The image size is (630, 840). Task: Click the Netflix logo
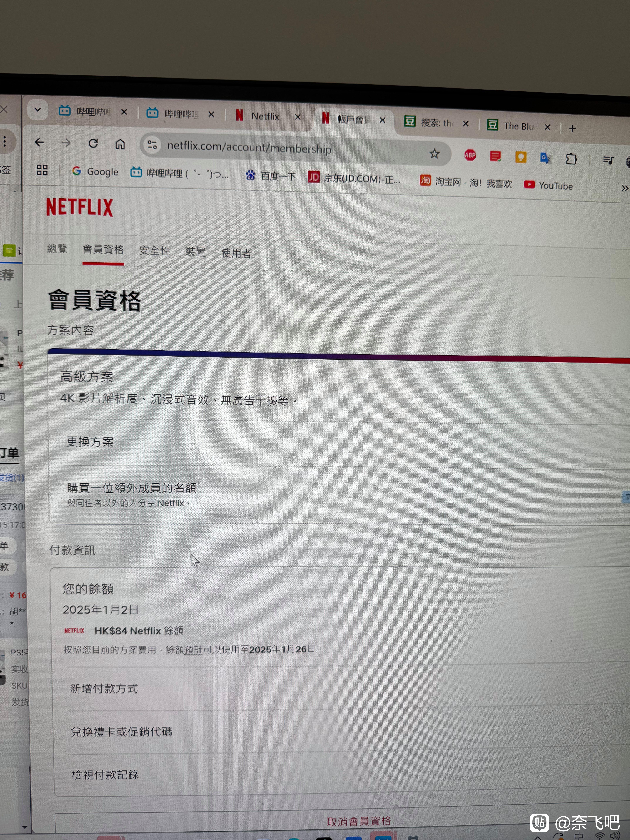click(x=80, y=207)
